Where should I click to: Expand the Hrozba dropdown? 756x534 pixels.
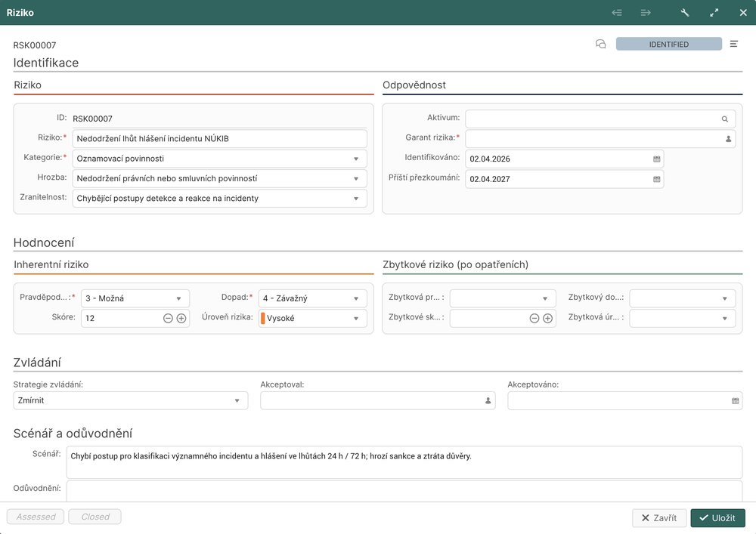[356, 179]
